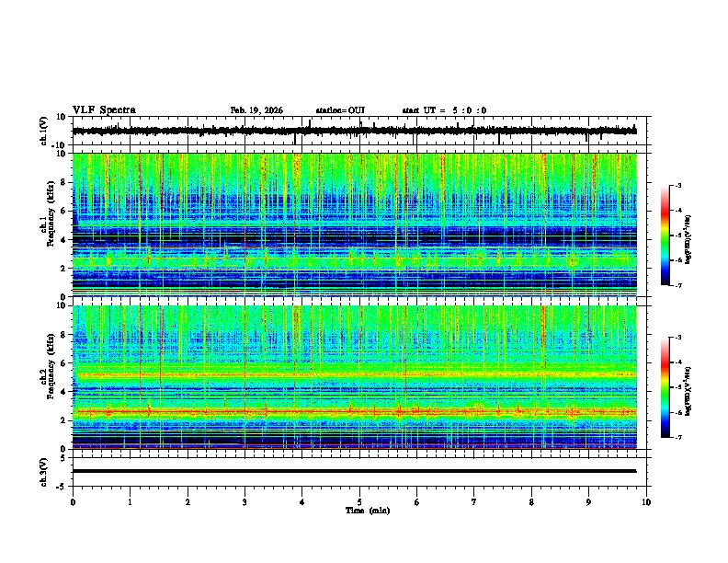Screen dimensions: 728x563
Task: Click the time axis tick label "3"
Action: pos(245,502)
